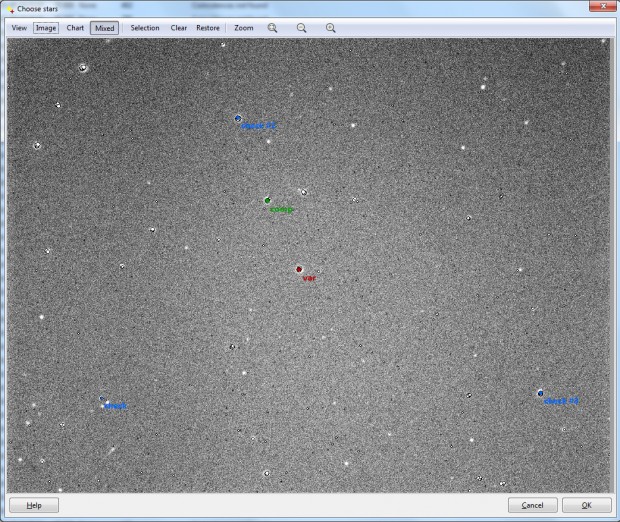Click the Cancel button
Viewport: 620px width, 522px height.
(x=533, y=505)
